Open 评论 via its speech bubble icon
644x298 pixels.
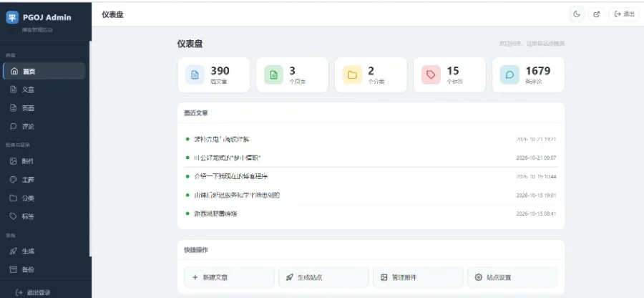pyautogui.click(x=14, y=126)
